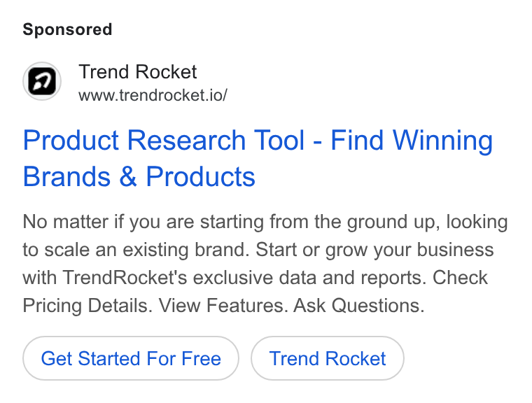
Task: Click the Check Pricing Details text
Action: [x=255, y=292]
